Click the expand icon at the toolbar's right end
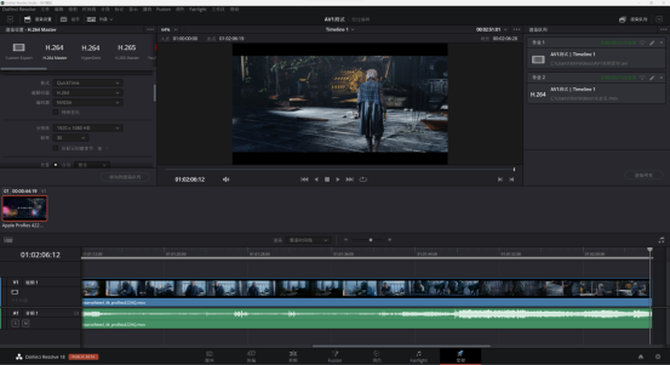This screenshot has height=365, width=670. point(659,19)
